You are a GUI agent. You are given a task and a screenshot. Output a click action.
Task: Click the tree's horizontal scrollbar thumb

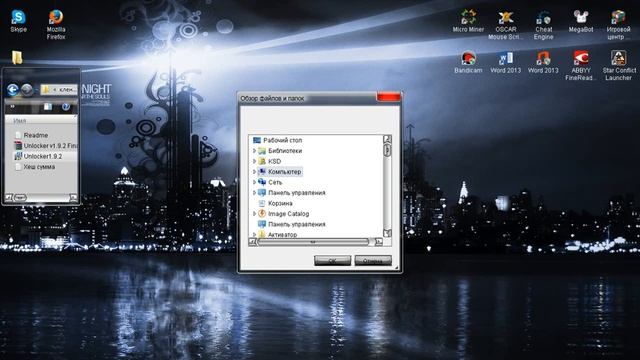(x=313, y=242)
